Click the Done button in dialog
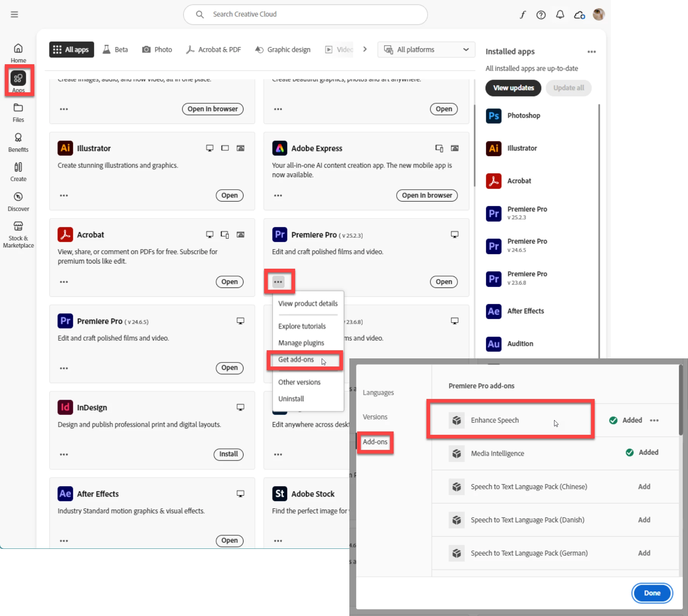The width and height of the screenshot is (688, 616). pos(652,593)
